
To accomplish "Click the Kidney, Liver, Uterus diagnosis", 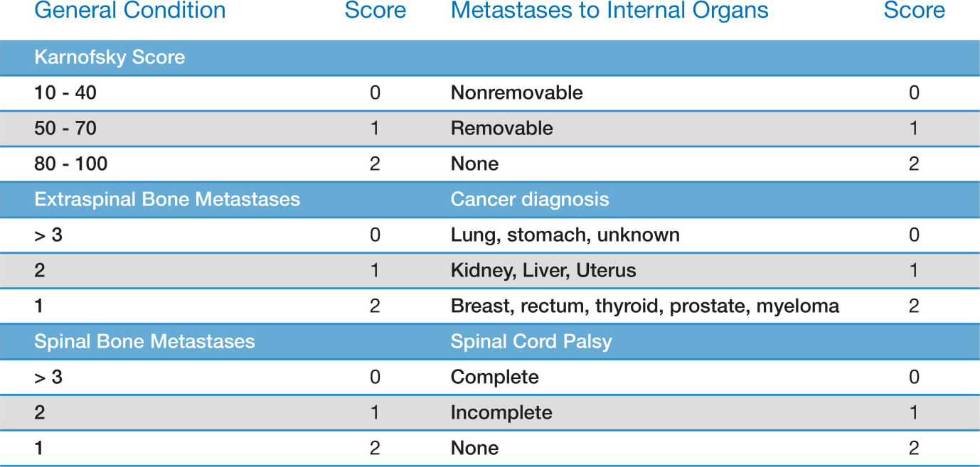I will click(543, 270).
